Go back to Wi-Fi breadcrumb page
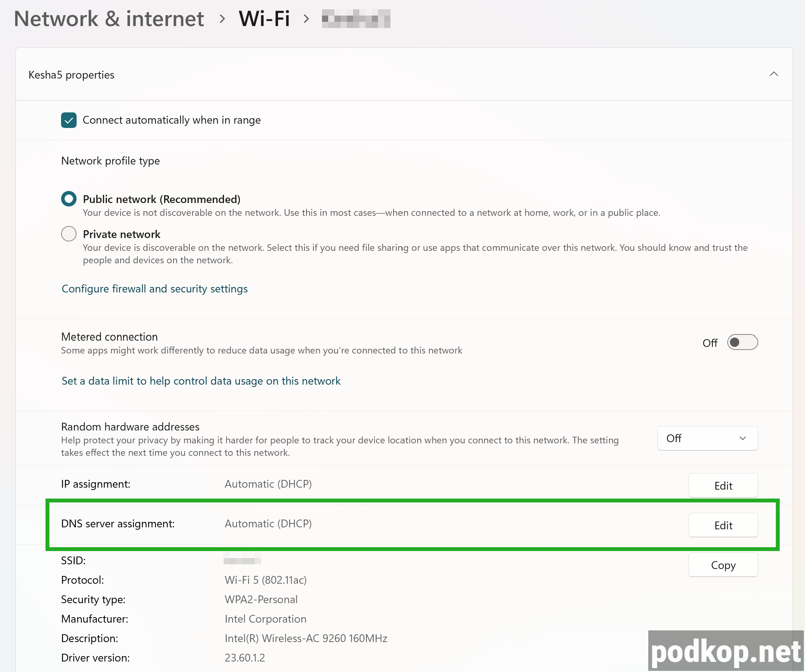Image resolution: width=805 pixels, height=672 pixels. pos(264,19)
